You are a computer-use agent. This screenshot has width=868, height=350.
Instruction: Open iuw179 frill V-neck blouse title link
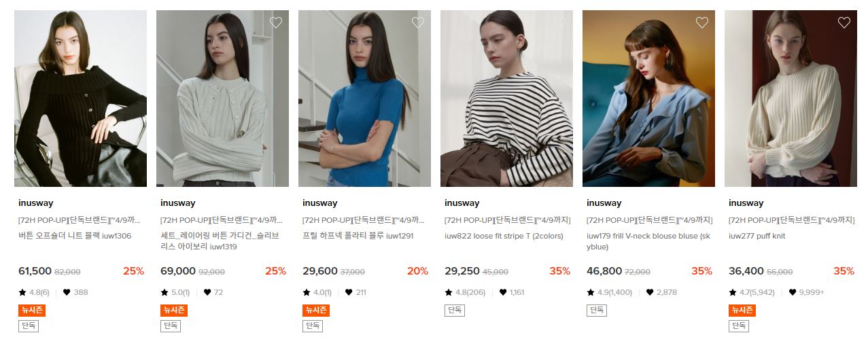[x=648, y=241]
